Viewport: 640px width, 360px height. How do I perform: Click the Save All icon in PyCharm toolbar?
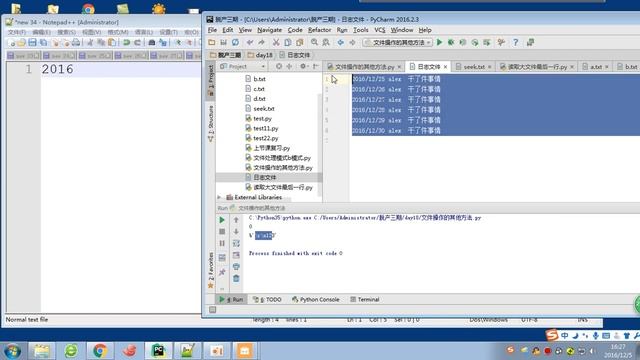click(x=223, y=42)
